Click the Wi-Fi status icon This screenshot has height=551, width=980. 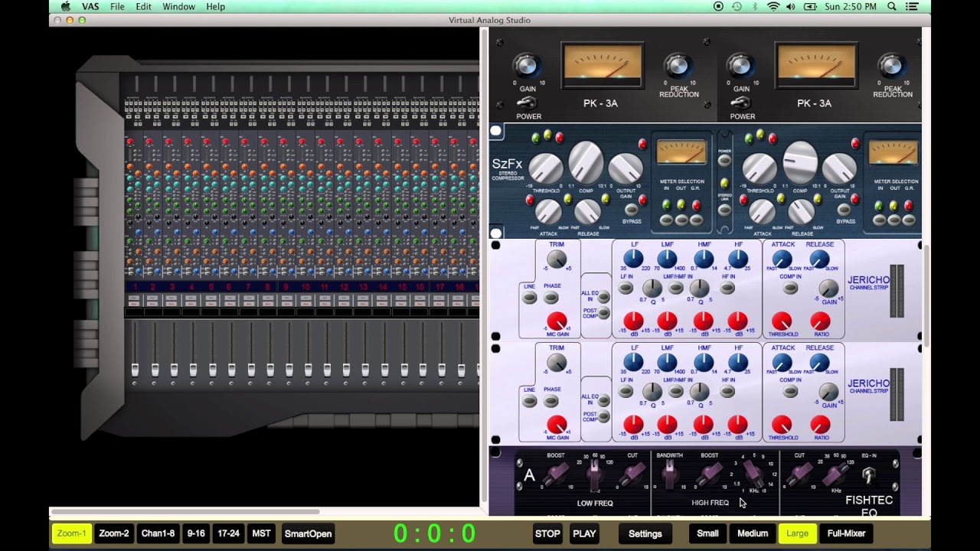tap(773, 7)
